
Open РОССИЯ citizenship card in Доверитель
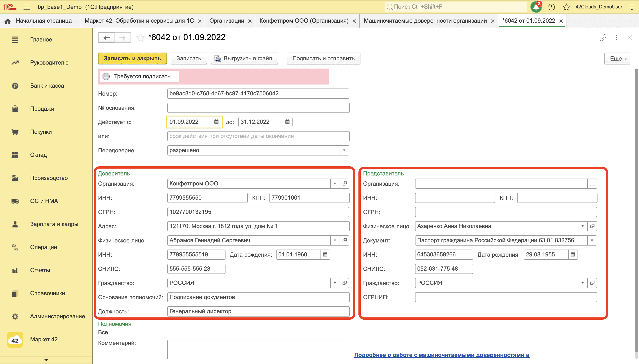(345, 283)
